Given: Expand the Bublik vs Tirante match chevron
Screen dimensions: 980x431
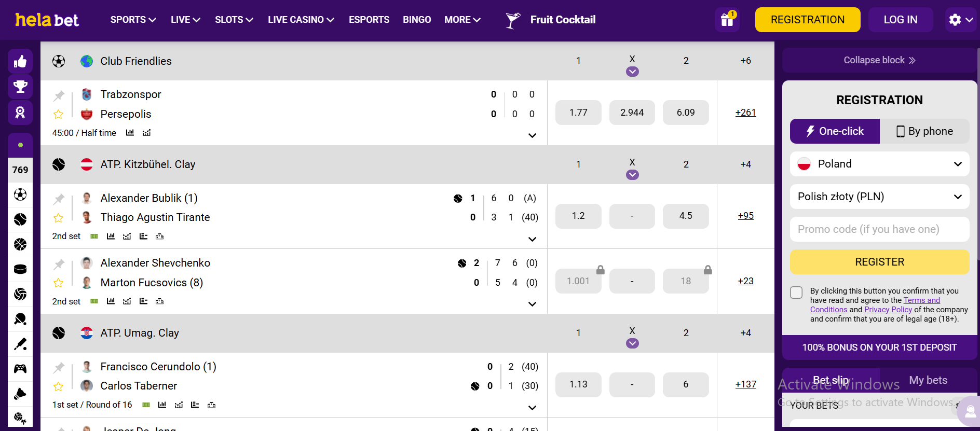Looking at the screenshot, I should [532, 239].
